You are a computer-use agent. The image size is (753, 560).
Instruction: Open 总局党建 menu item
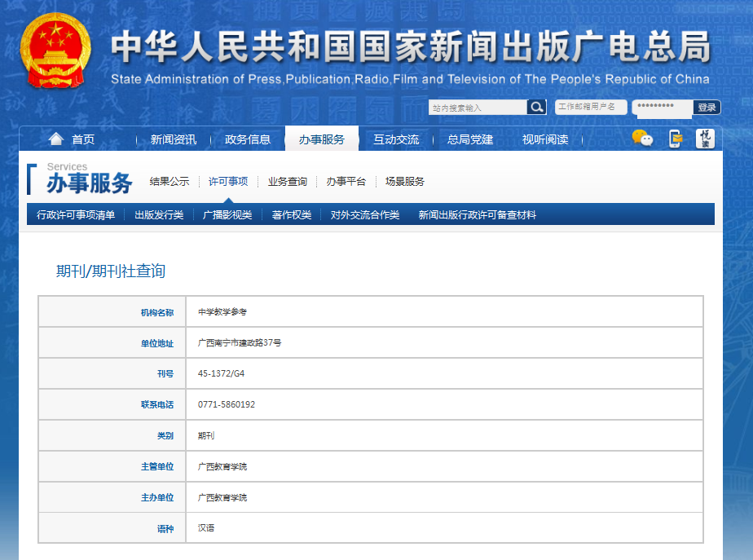(x=470, y=139)
